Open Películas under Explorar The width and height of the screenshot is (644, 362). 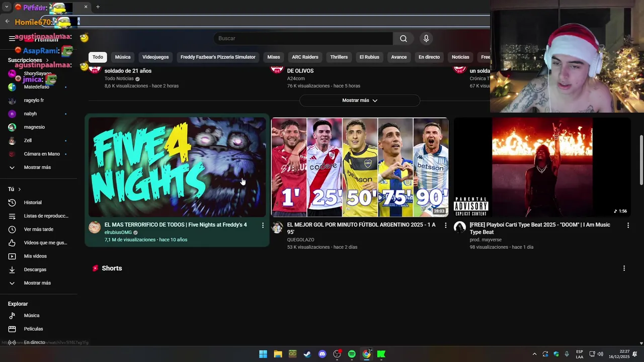click(38, 329)
